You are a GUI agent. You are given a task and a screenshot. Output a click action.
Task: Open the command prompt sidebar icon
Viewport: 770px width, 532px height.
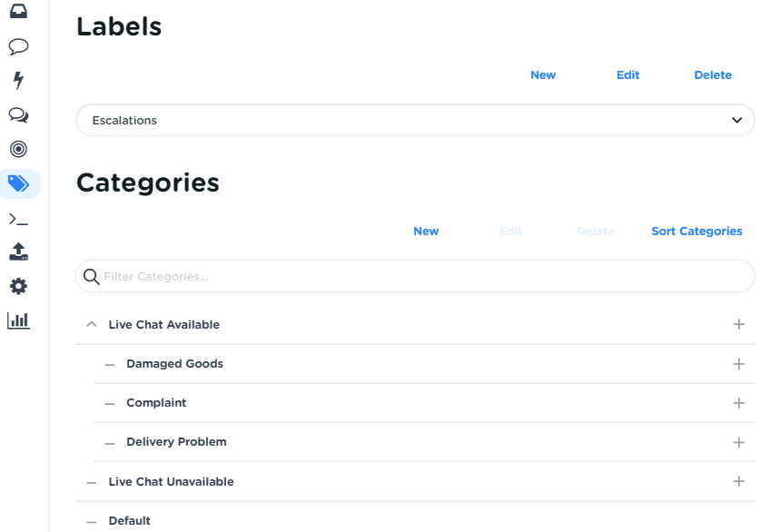pyautogui.click(x=18, y=219)
